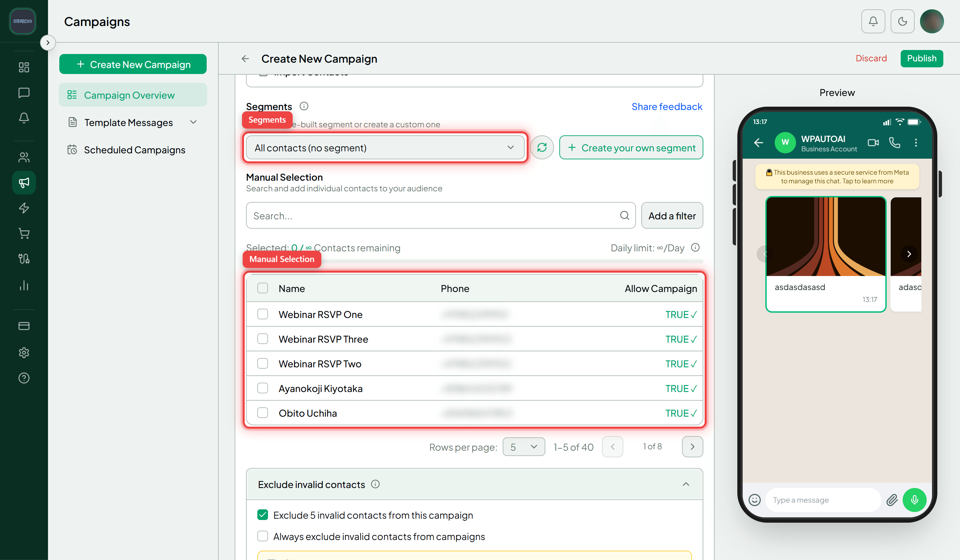Show next carousel card in phone preview
Screen dimensions: 960x560
[909, 254]
